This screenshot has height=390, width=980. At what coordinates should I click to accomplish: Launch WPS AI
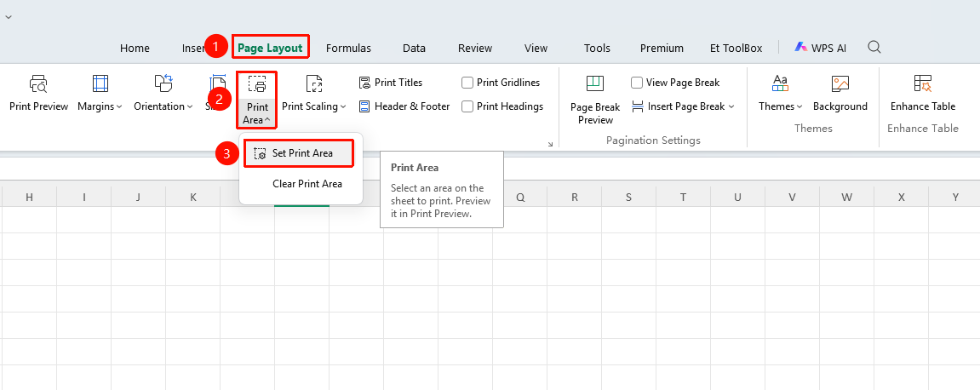point(821,49)
